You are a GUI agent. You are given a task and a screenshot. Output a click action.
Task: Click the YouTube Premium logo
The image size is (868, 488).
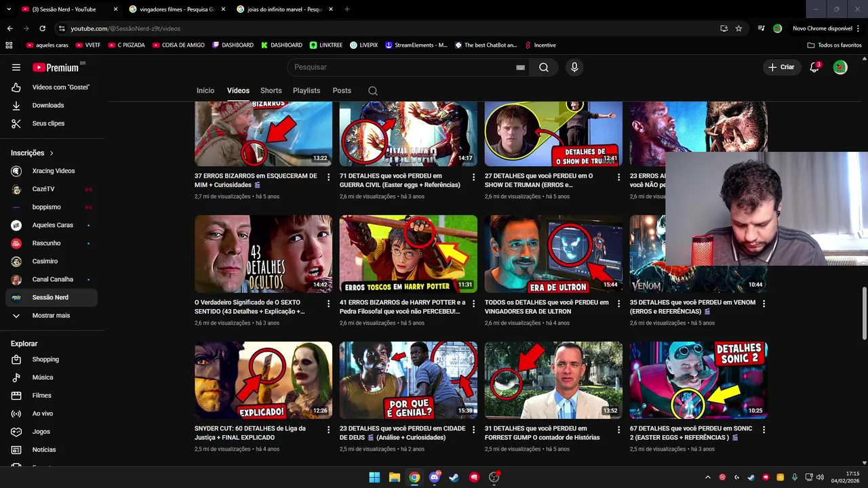click(x=57, y=67)
